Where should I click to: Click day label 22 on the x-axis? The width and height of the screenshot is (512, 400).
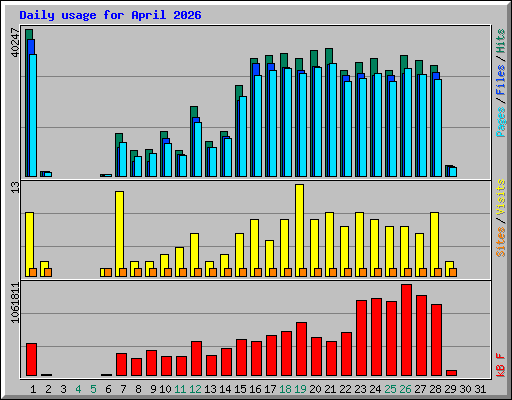pyautogui.click(x=345, y=389)
